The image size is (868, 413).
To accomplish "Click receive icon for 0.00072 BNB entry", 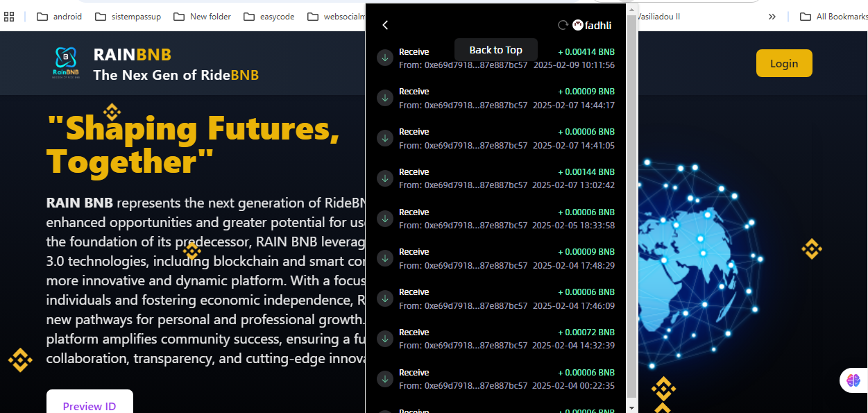I will click(x=384, y=339).
